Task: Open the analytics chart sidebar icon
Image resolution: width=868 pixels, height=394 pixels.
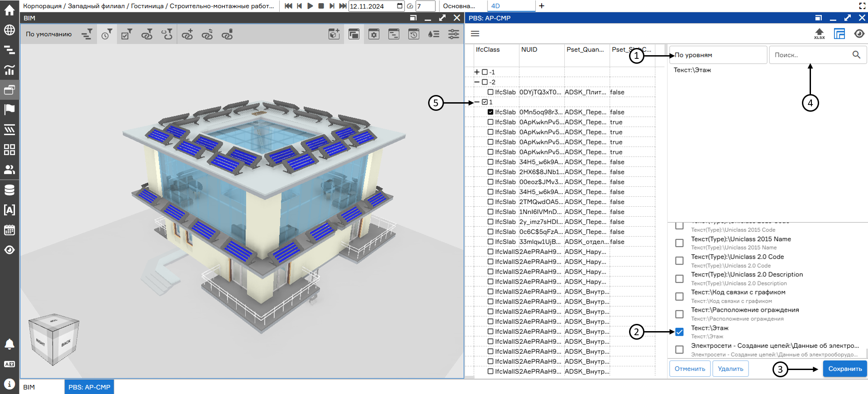Action: tap(10, 70)
